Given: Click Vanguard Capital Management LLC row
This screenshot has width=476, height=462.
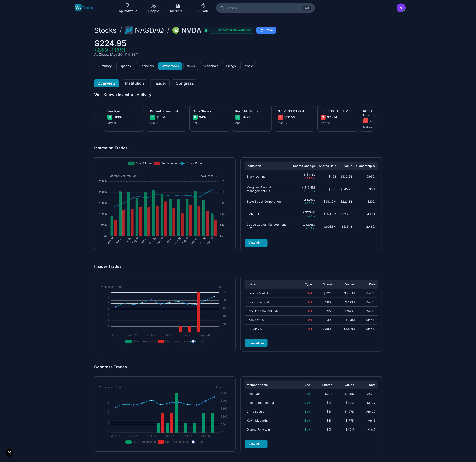Looking at the screenshot, I should point(311,189).
